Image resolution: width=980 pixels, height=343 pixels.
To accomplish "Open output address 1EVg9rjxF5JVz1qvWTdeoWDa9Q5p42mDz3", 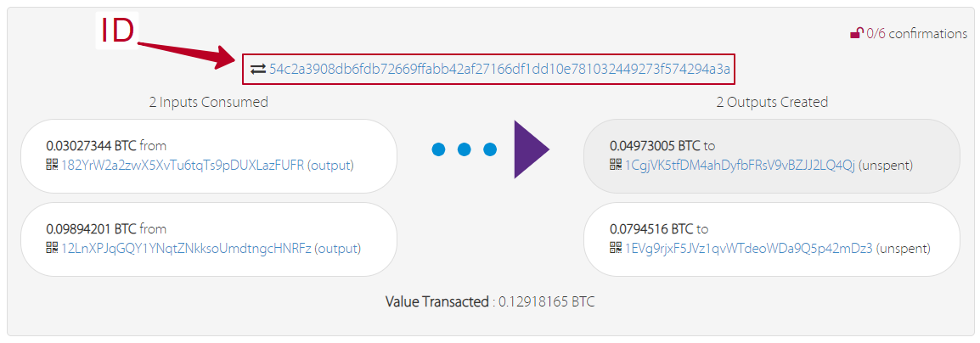I will point(748,248).
